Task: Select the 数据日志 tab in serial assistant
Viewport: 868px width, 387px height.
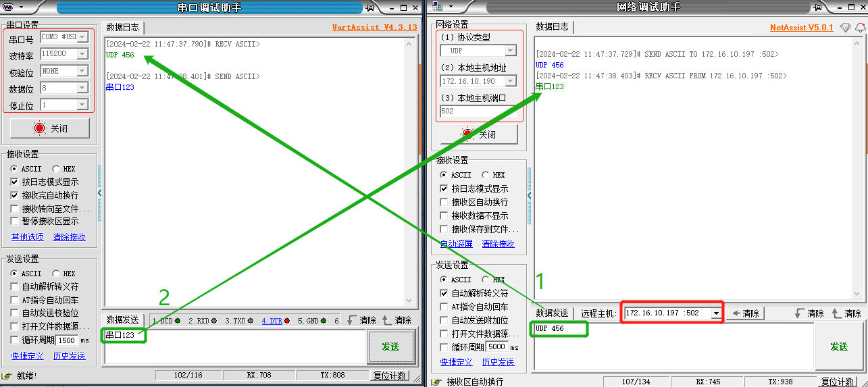Action: click(122, 27)
